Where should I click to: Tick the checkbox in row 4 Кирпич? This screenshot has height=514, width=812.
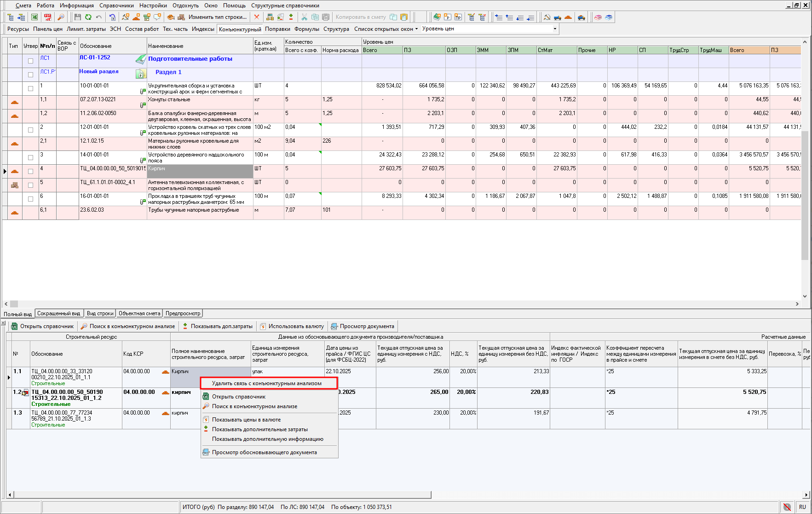pyautogui.click(x=30, y=171)
